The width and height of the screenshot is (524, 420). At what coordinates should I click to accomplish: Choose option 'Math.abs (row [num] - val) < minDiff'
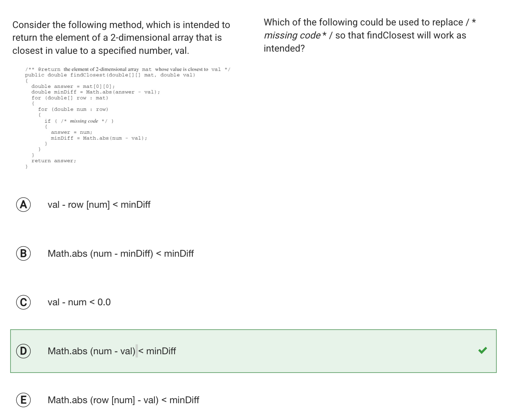point(123,400)
